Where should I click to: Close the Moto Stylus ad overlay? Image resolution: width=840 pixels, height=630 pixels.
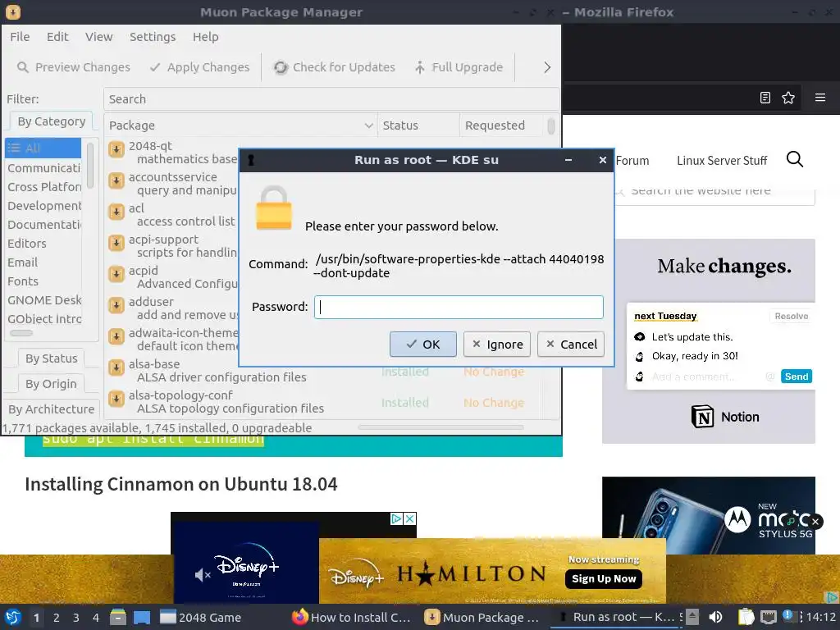pos(815,521)
